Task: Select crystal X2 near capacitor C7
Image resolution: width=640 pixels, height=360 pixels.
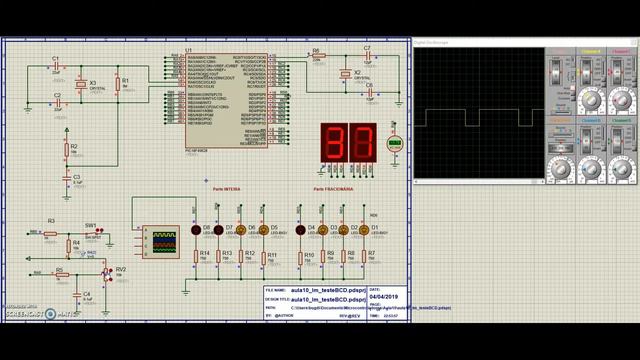Action: (345, 74)
